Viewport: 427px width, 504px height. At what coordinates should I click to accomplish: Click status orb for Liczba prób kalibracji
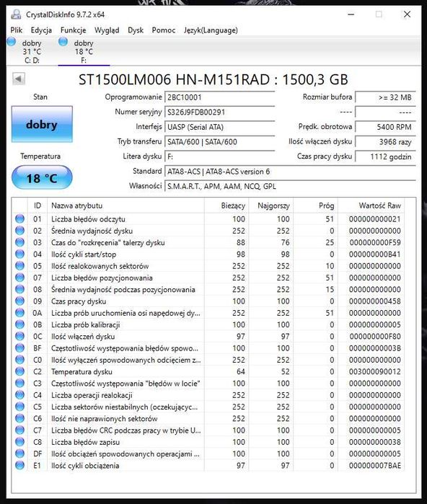tap(20, 324)
